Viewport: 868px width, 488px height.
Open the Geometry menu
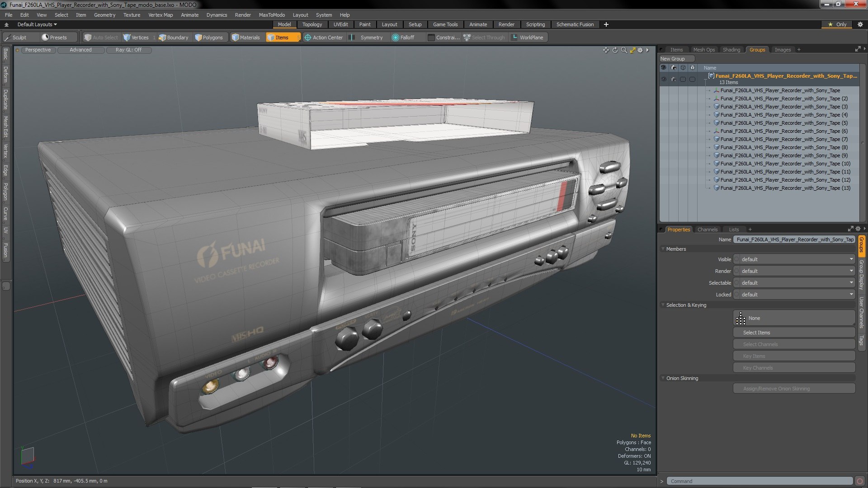coord(104,15)
